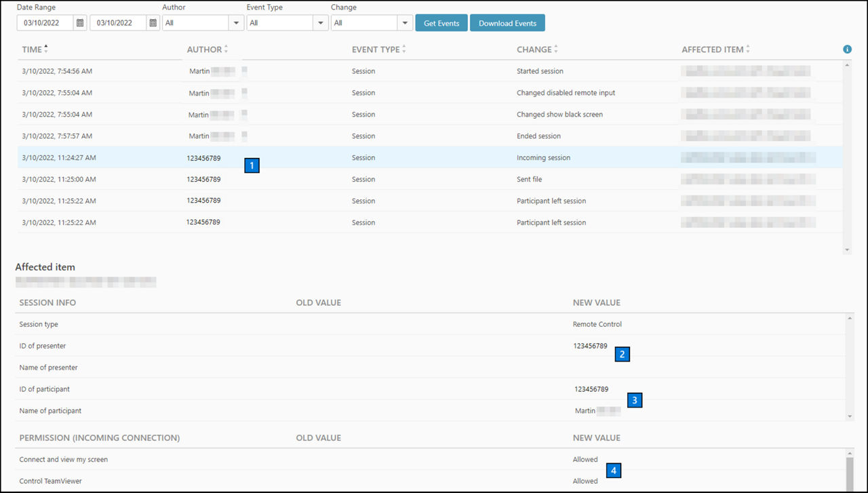
Task: Select the Incoming session event row
Action: click(x=430, y=158)
